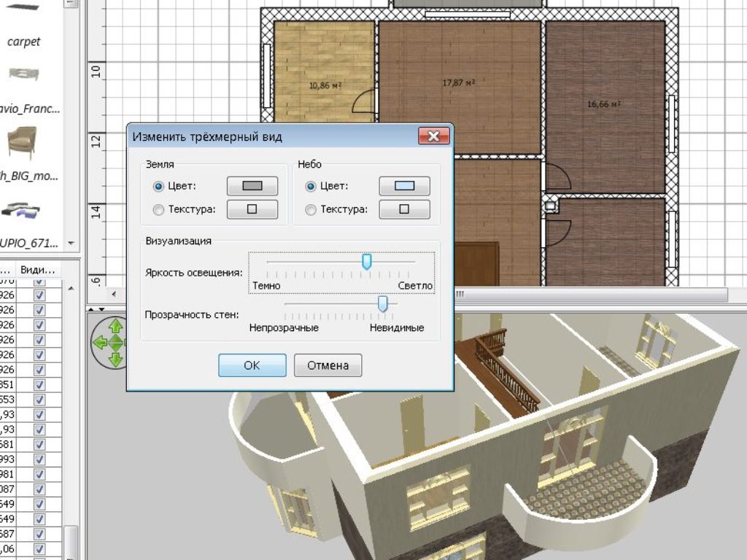This screenshot has width=747, height=560.
Task: Uncheck visibility checkbox in row ending 851
Action: (x=39, y=384)
